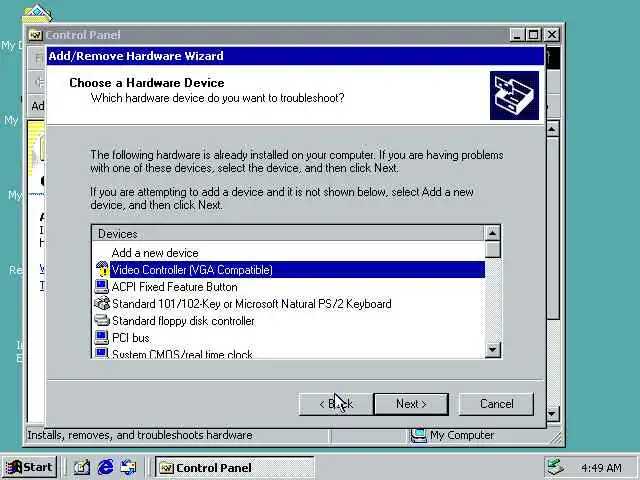
Task: Click Control Panel window scroll down arrow
Action: (x=552, y=414)
